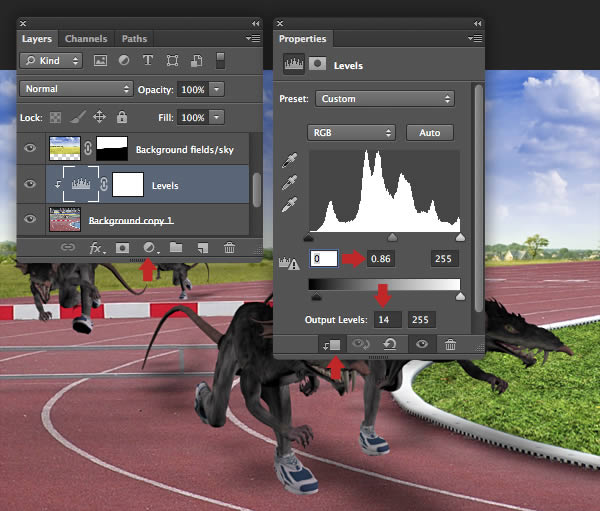Click the input shadow black slider

[309, 238]
